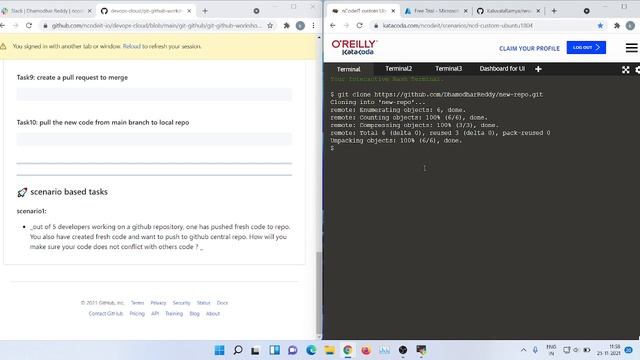Open the Blog footer link
640x360 pixels.
click(x=194, y=313)
